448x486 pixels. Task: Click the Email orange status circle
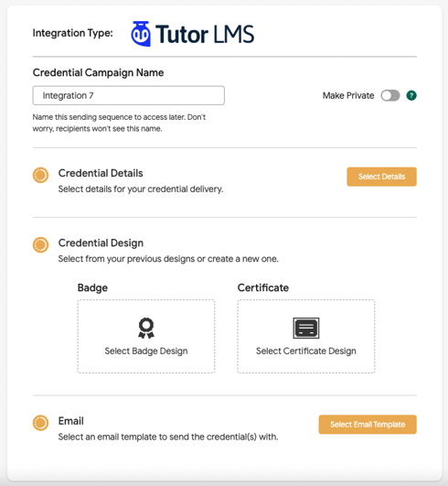(x=40, y=423)
